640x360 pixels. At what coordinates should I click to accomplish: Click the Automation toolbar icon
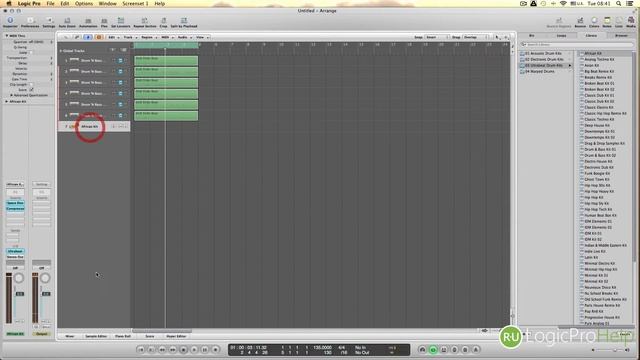88,22
